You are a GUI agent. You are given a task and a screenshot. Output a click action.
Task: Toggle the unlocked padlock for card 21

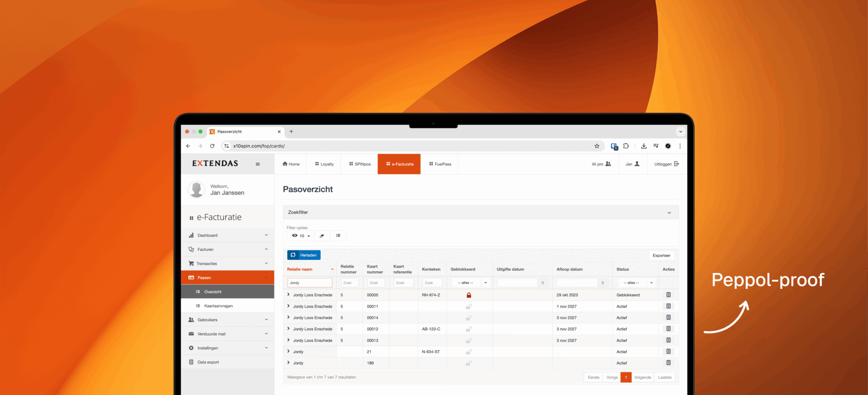(469, 352)
